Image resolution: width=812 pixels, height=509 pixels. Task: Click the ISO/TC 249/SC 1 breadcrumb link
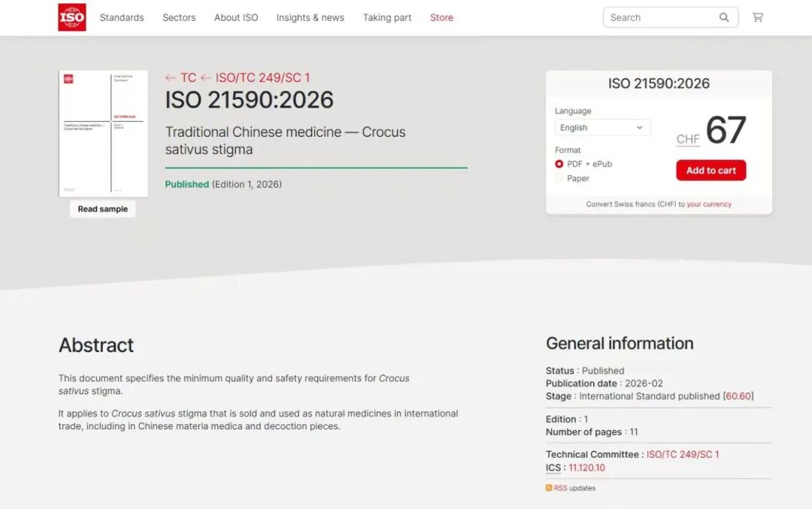[262, 77]
